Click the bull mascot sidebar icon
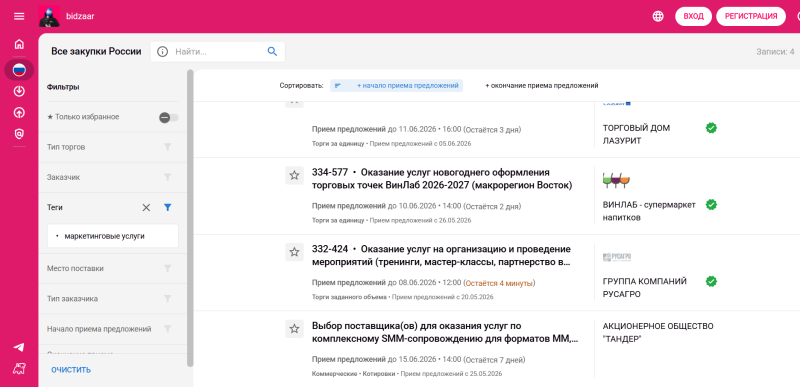The image size is (800, 387). point(19,369)
